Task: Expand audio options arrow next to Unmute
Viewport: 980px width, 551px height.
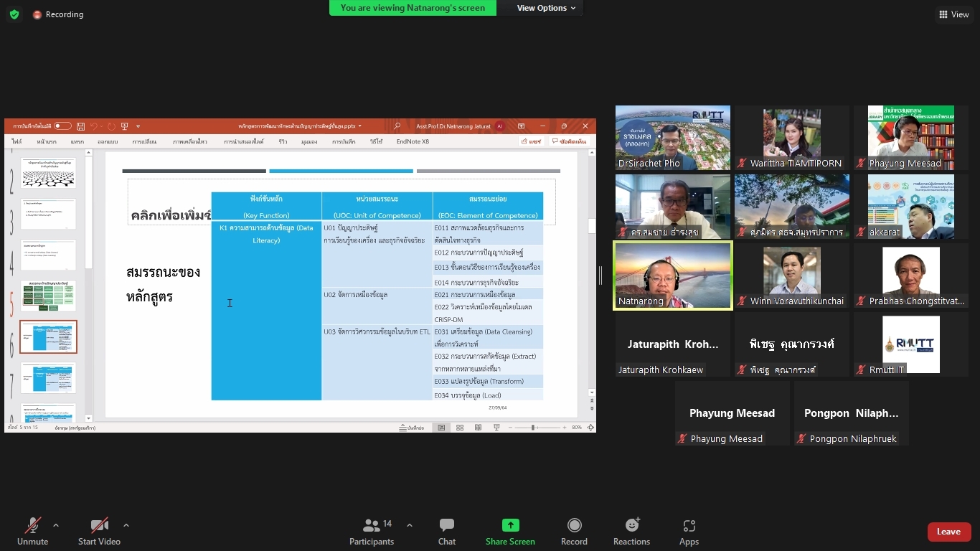Action: click(56, 525)
